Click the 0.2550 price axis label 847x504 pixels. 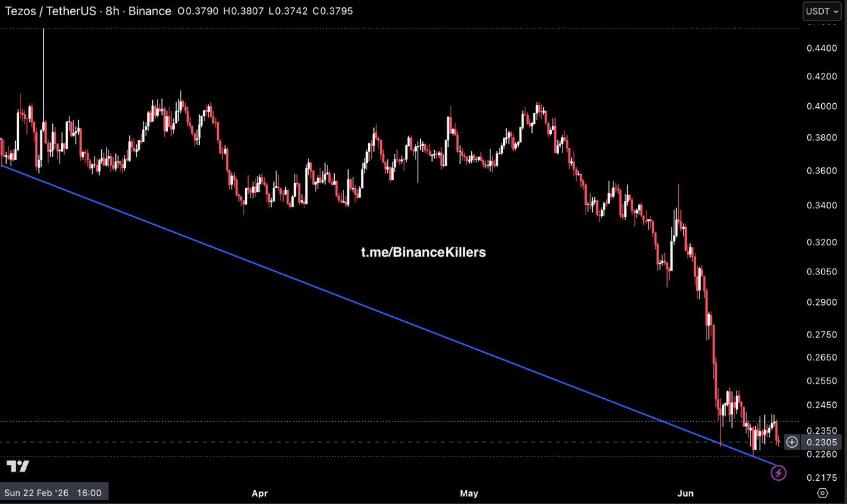pos(822,382)
